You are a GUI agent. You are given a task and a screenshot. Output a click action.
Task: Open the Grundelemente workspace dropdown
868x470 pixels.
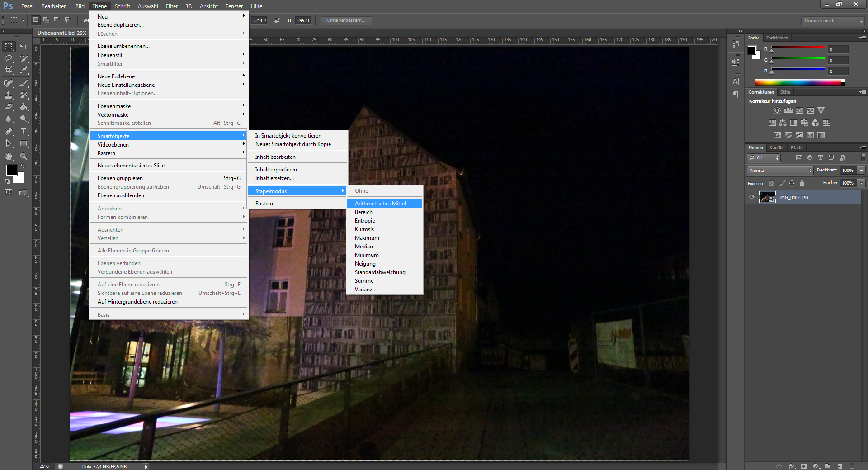pyautogui.click(x=833, y=21)
